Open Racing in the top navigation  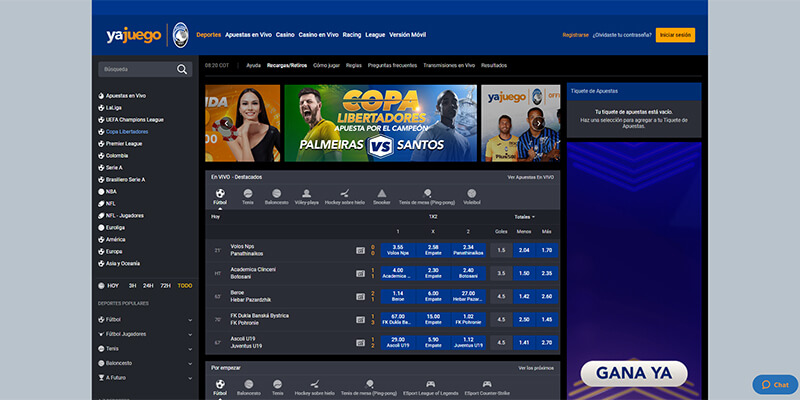352,35
